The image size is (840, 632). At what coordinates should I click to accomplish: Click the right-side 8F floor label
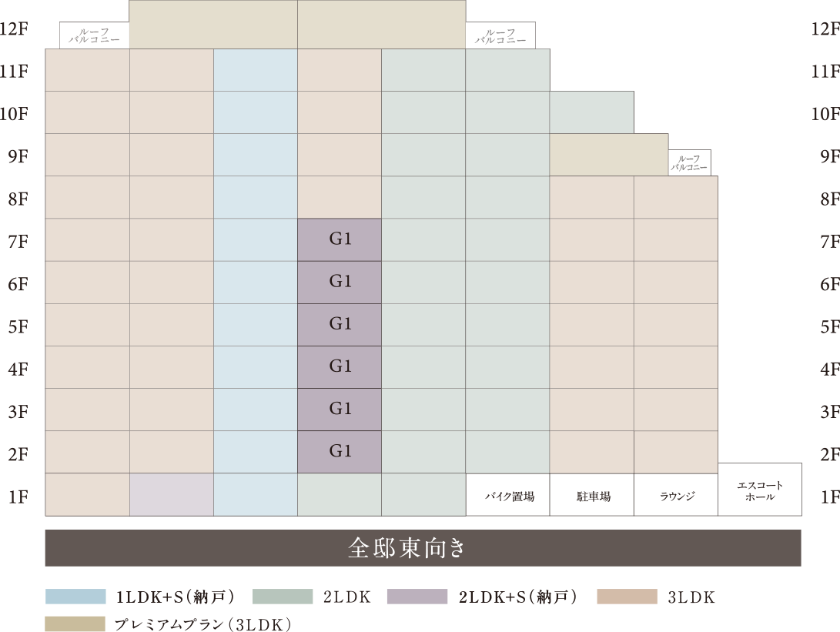click(x=830, y=199)
